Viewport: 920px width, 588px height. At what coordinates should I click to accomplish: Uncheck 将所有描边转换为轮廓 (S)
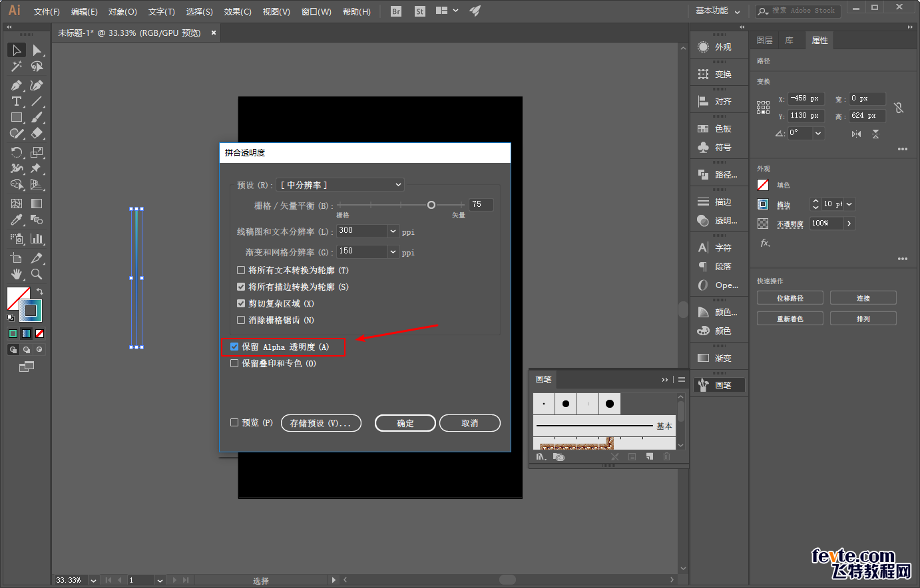pyautogui.click(x=241, y=287)
